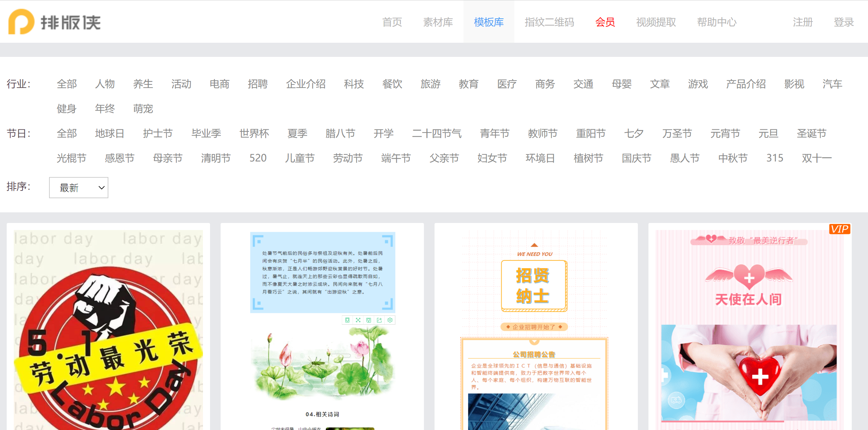Select the 520 holiday filter
Screen dimensions: 868x430
coord(258,158)
